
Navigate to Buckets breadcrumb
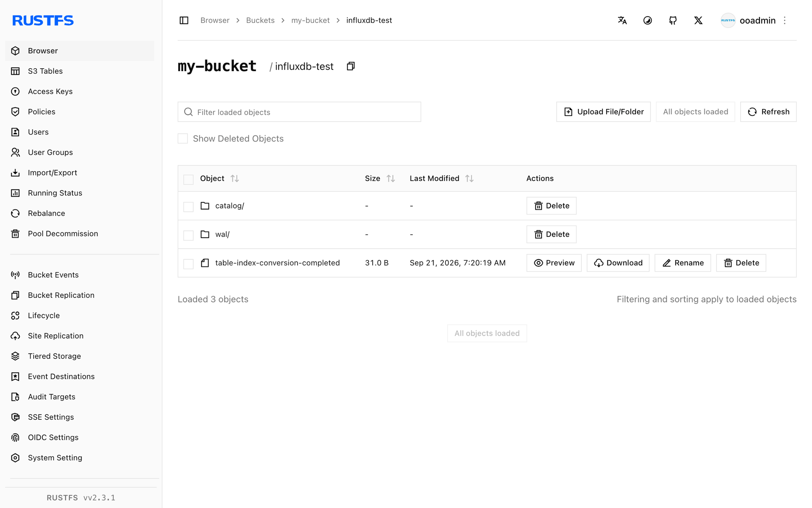(260, 20)
